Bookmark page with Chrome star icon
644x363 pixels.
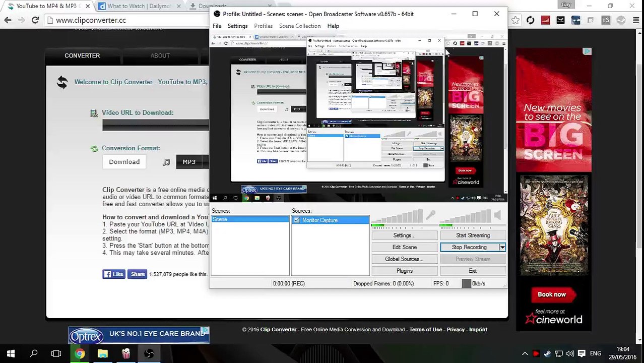pyautogui.click(x=515, y=20)
